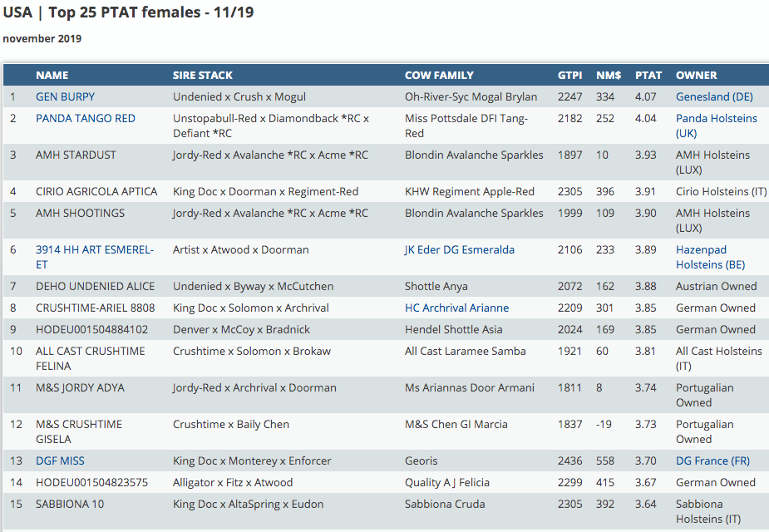769x532 pixels.
Task: Click HC Archrival Arianne cow family link
Action: coord(456,308)
